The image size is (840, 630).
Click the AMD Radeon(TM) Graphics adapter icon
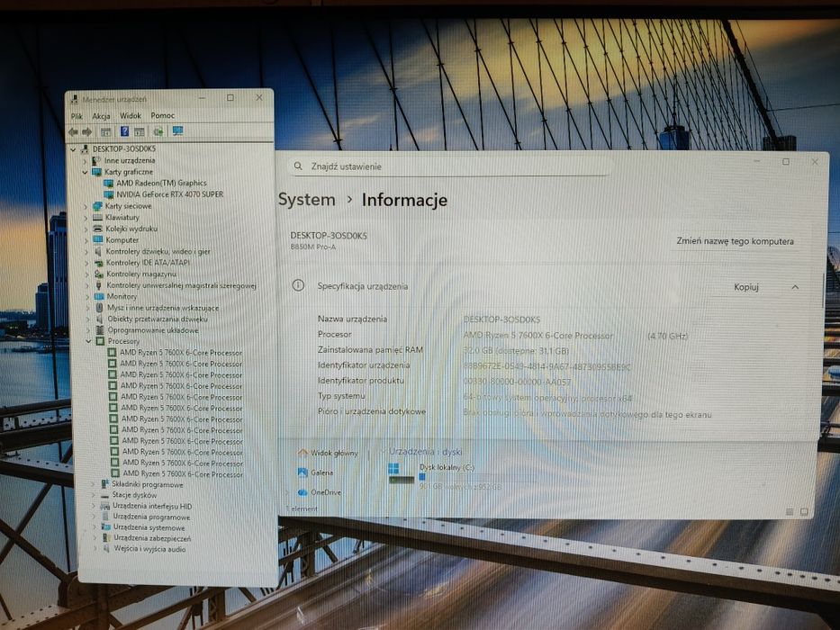[x=108, y=184]
